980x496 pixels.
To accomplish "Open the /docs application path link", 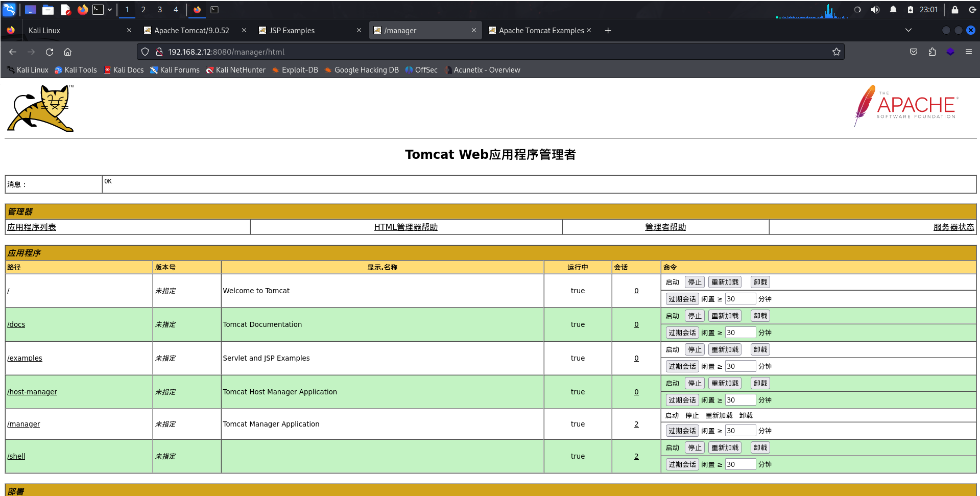I will [16, 324].
